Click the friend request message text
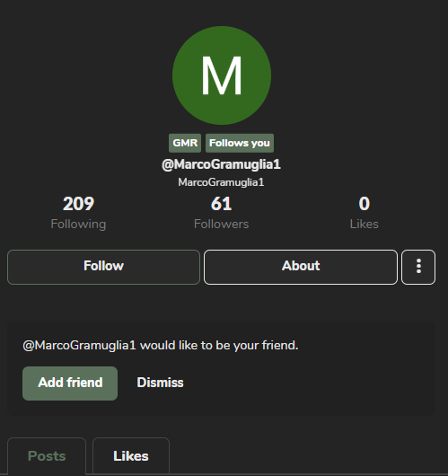Image resolution: width=448 pixels, height=476 pixels. coord(161,346)
